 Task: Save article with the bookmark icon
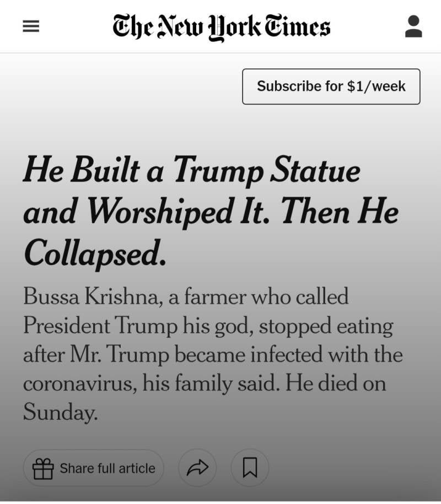point(250,468)
